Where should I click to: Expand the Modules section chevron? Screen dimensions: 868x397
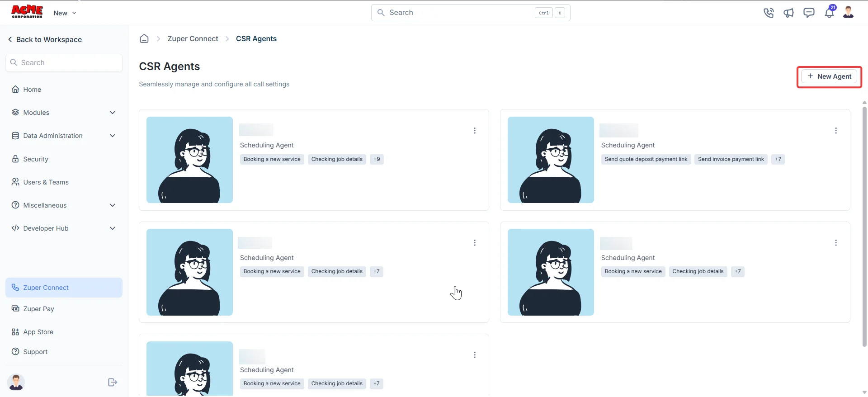113,113
